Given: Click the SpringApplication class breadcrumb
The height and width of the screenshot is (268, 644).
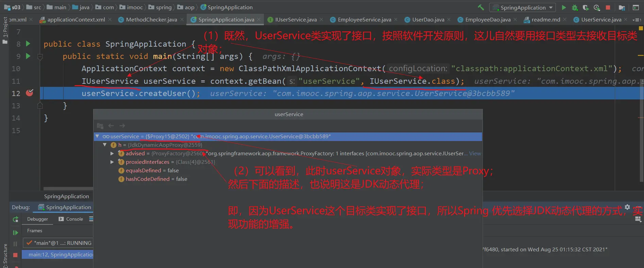Looking at the screenshot, I should pos(226,7).
